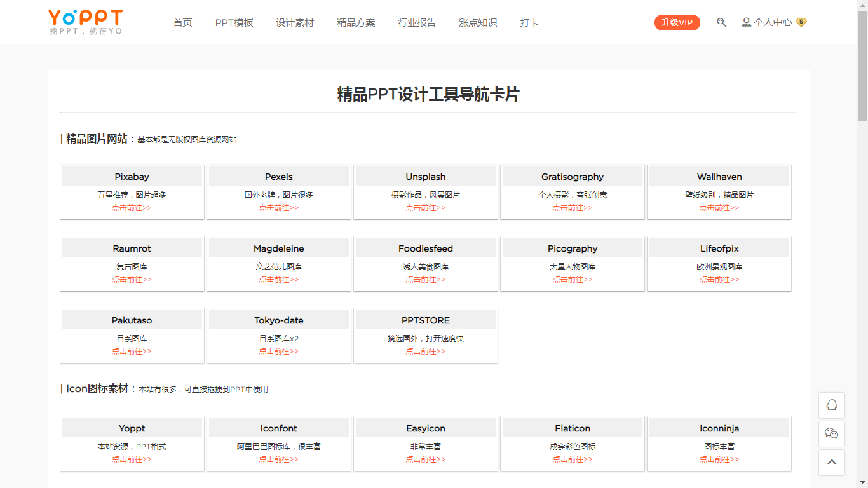This screenshot has height=488, width=868.
Task: Click the Iconfont card title
Action: [279, 428]
